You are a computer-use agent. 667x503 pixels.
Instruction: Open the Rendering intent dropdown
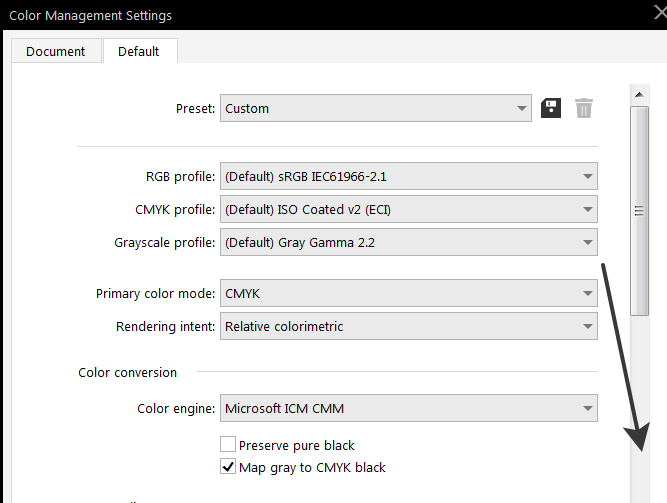coord(409,326)
